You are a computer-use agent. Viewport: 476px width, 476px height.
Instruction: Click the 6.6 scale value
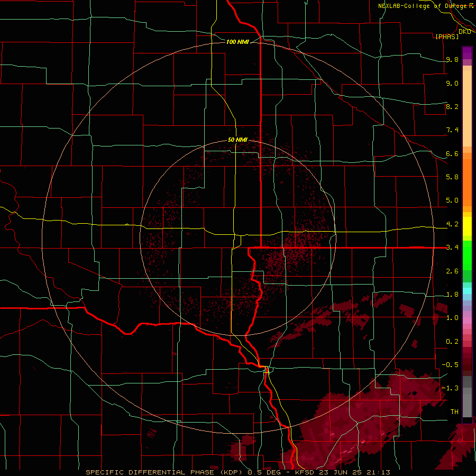tap(452, 153)
